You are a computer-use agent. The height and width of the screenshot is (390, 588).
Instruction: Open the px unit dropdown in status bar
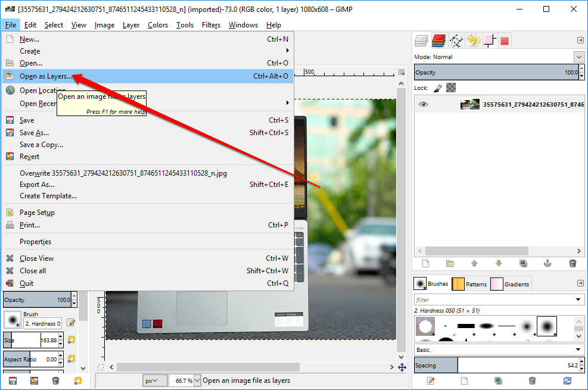[x=154, y=381]
